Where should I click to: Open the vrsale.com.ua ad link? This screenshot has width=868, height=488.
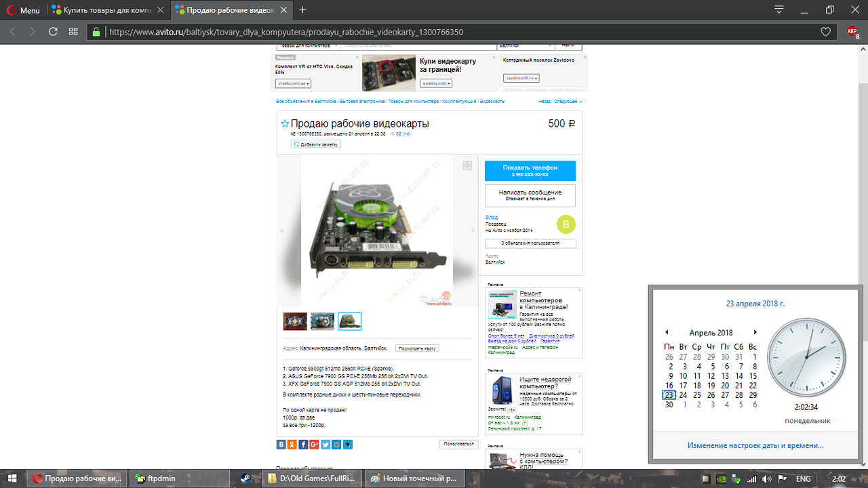tap(293, 83)
